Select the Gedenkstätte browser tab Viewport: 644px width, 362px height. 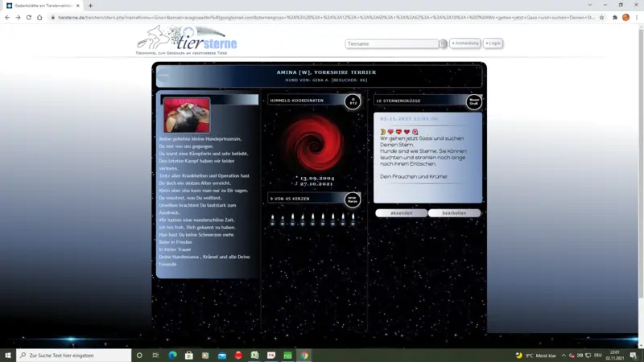tap(43, 6)
